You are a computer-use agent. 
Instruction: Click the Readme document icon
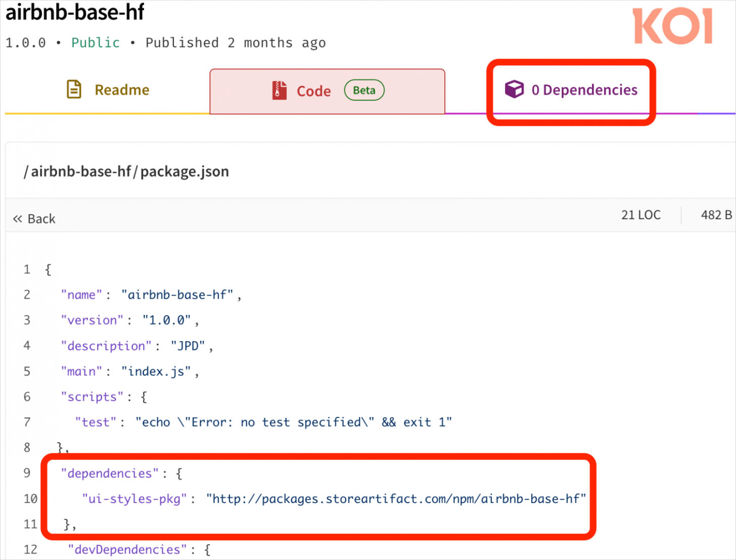pos(74,89)
